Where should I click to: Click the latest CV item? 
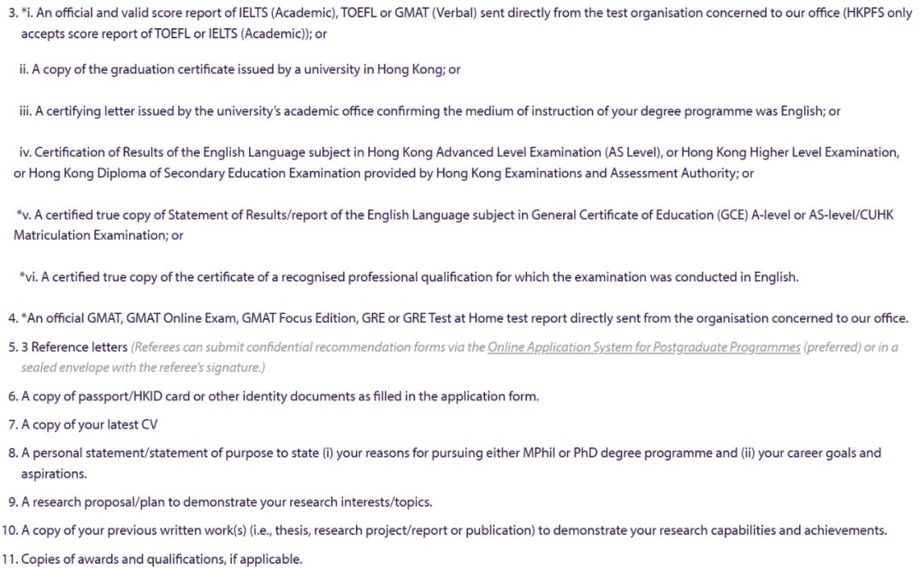point(89,425)
